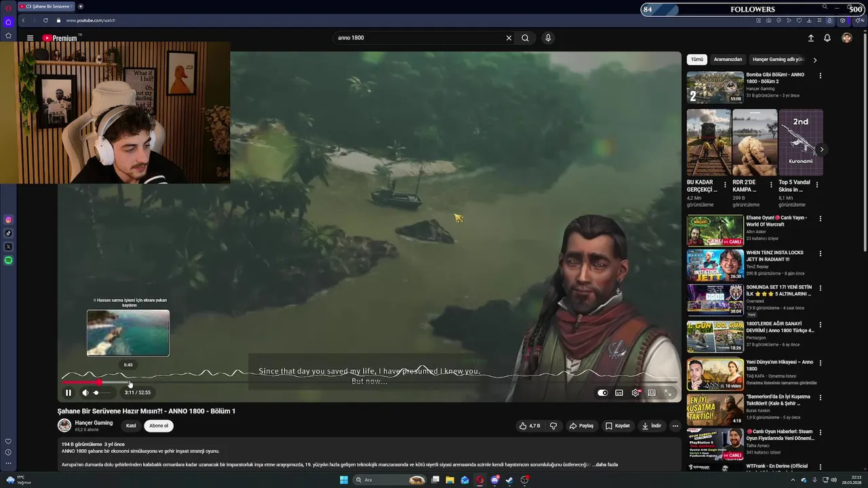This screenshot has height=488, width=868.
Task: Open Discord from the taskbar
Action: click(x=495, y=480)
